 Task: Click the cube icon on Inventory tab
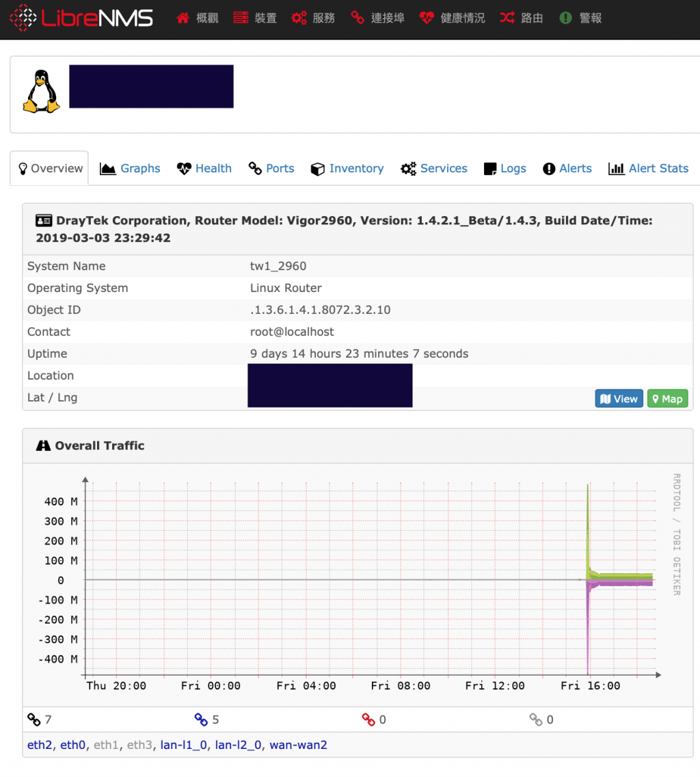point(318,169)
